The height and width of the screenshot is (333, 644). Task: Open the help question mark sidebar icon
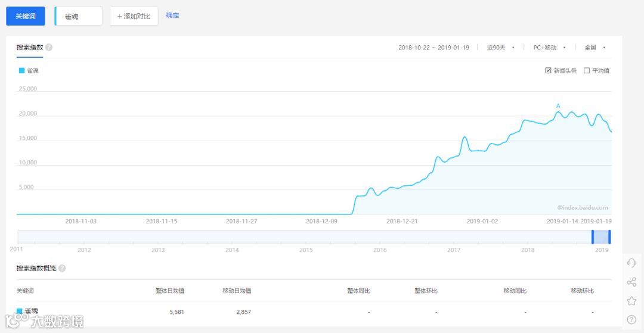pos(631,319)
